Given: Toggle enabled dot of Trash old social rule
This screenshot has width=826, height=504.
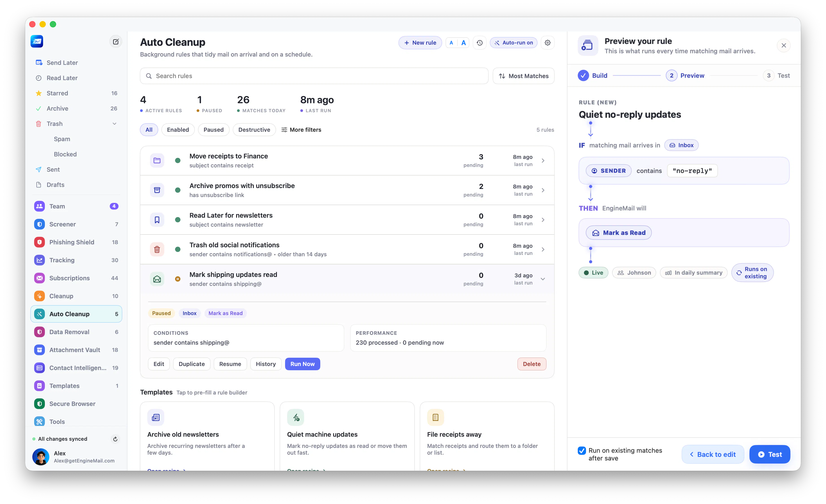Looking at the screenshot, I should [x=178, y=249].
